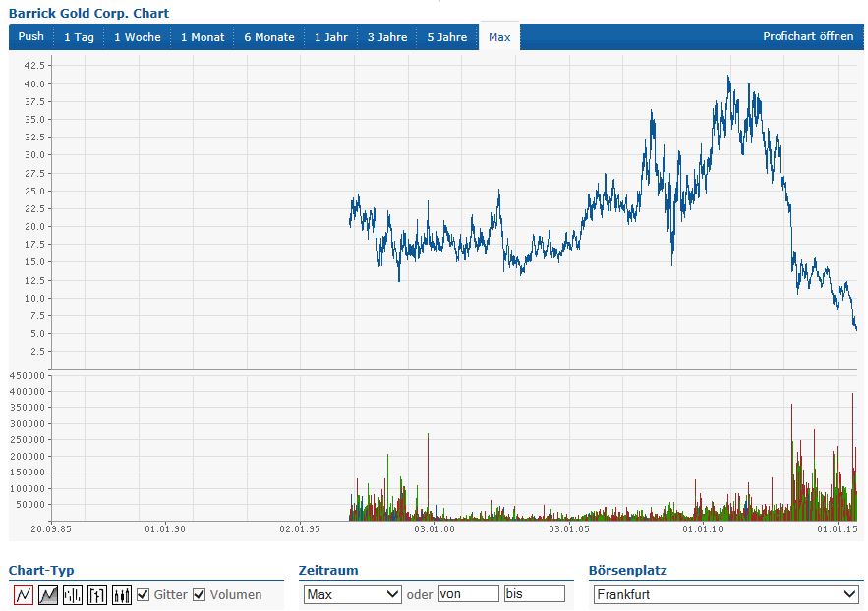Select the 6 Monate period tab
The width and height of the screenshot is (868, 611).
click(270, 37)
